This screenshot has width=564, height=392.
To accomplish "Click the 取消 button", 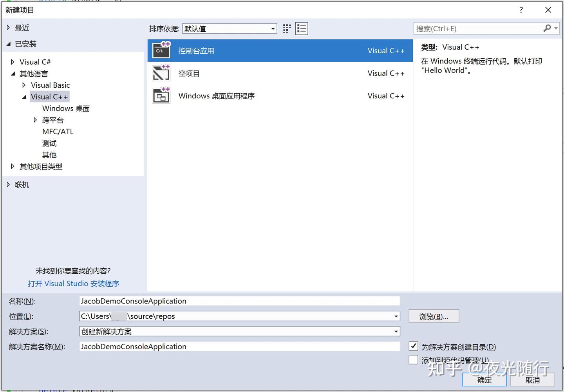I will coord(533,380).
